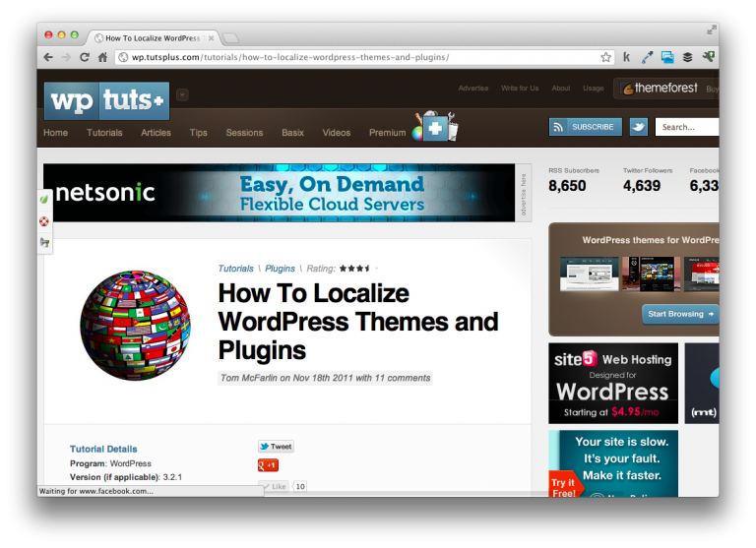Open the Sessions navigation item

pyautogui.click(x=244, y=133)
